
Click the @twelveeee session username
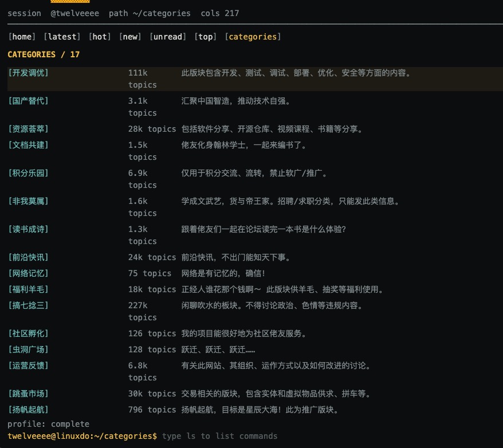[74, 14]
